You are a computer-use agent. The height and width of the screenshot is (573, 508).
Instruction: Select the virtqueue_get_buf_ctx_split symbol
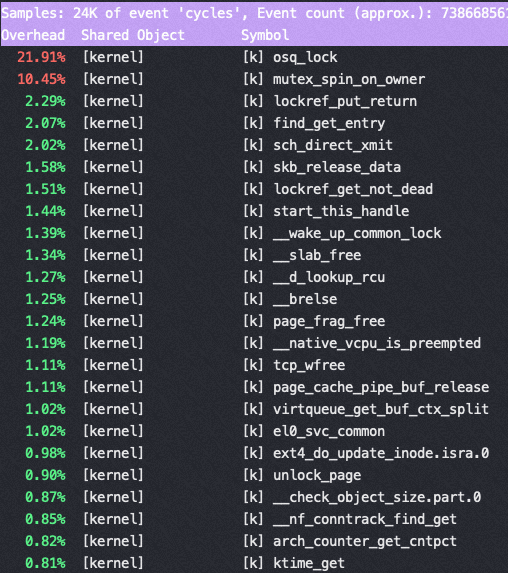tap(381, 409)
